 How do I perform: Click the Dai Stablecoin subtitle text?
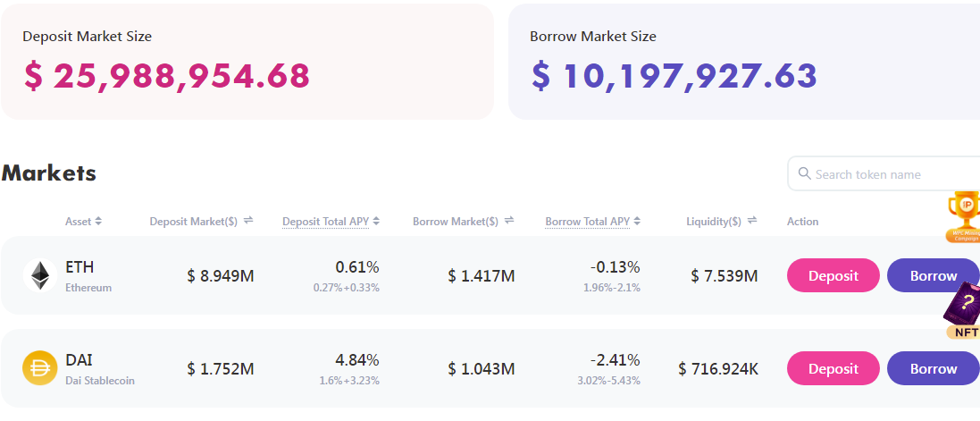[99, 381]
